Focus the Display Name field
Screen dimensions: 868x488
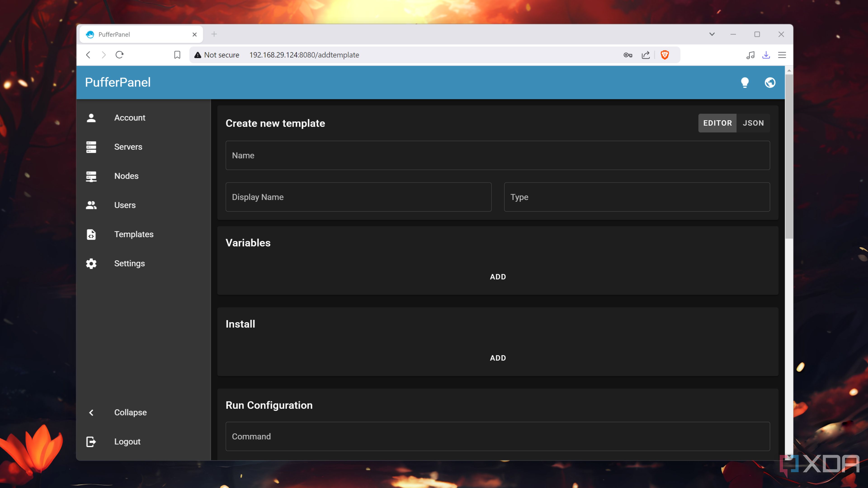point(358,197)
